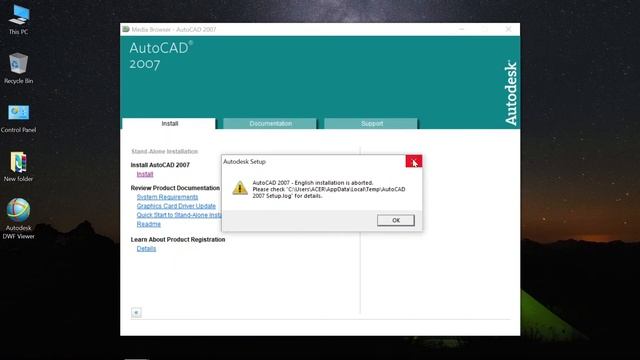Click the Install link under Install AutoCAD 2007

[x=145, y=174]
